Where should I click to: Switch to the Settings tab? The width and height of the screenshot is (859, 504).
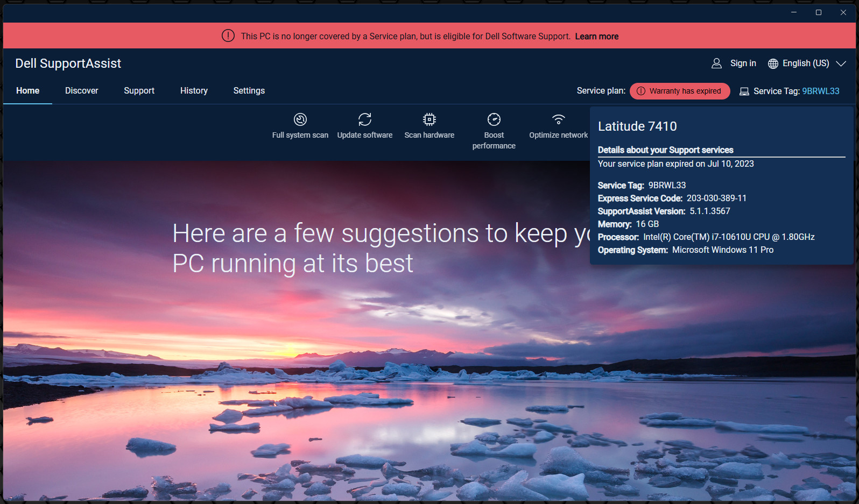pyautogui.click(x=249, y=91)
